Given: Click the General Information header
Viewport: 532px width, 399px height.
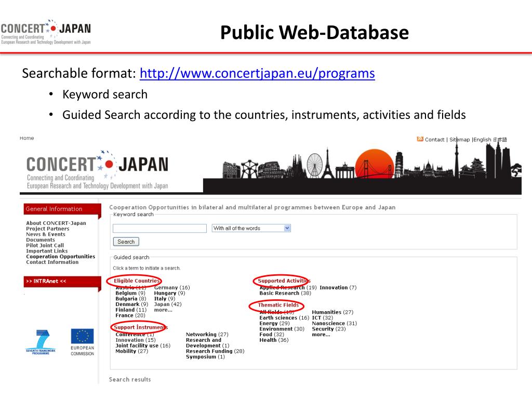Looking at the screenshot, I should pyautogui.click(x=62, y=209).
